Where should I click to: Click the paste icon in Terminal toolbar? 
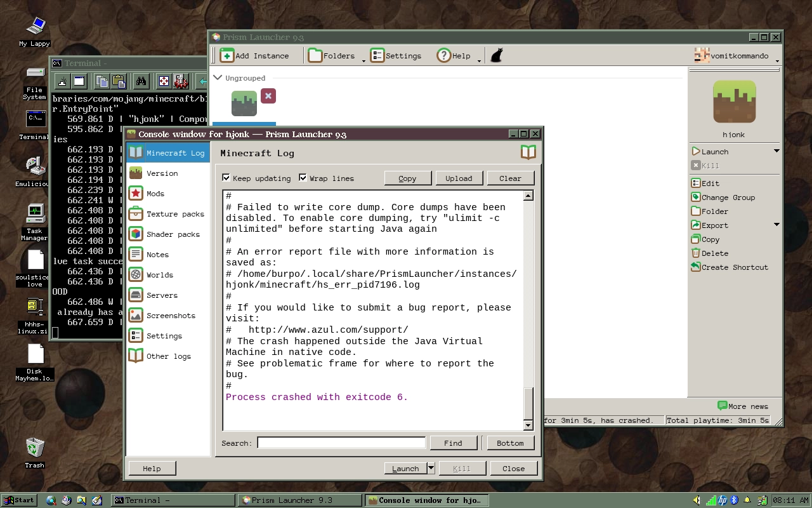119,81
